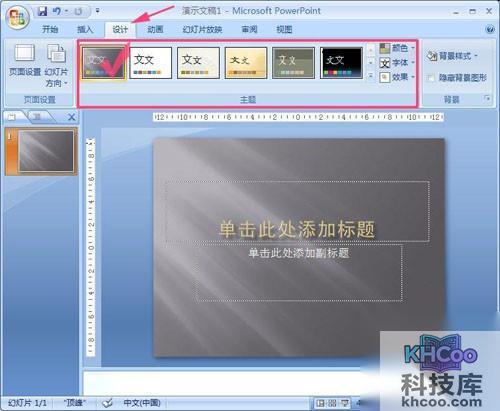Save the presentation via quick access toolbar
Image resolution: width=500 pixels, height=411 pixels.
tap(42, 12)
